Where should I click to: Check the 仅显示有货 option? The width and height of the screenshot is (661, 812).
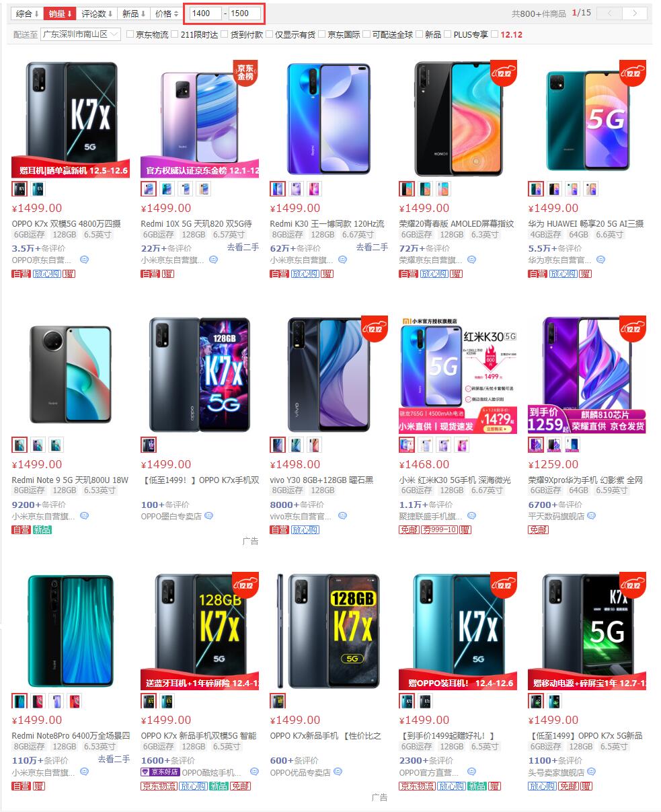tap(269, 34)
